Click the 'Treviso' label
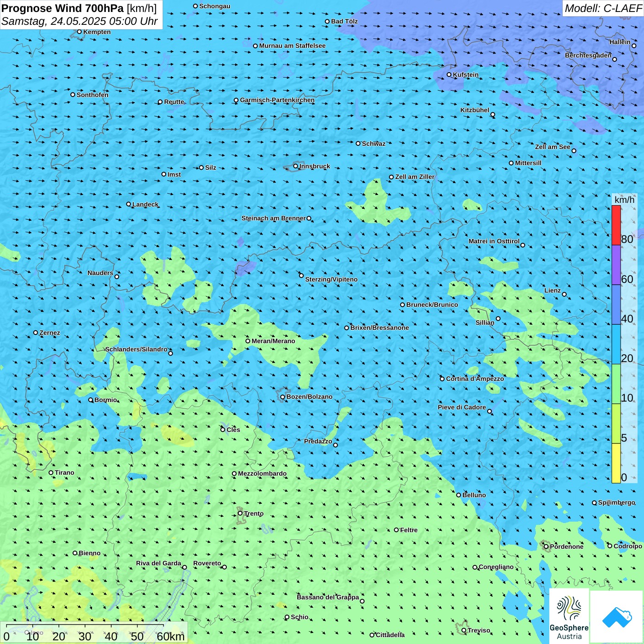The height and width of the screenshot is (644, 644). click(479, 630)
